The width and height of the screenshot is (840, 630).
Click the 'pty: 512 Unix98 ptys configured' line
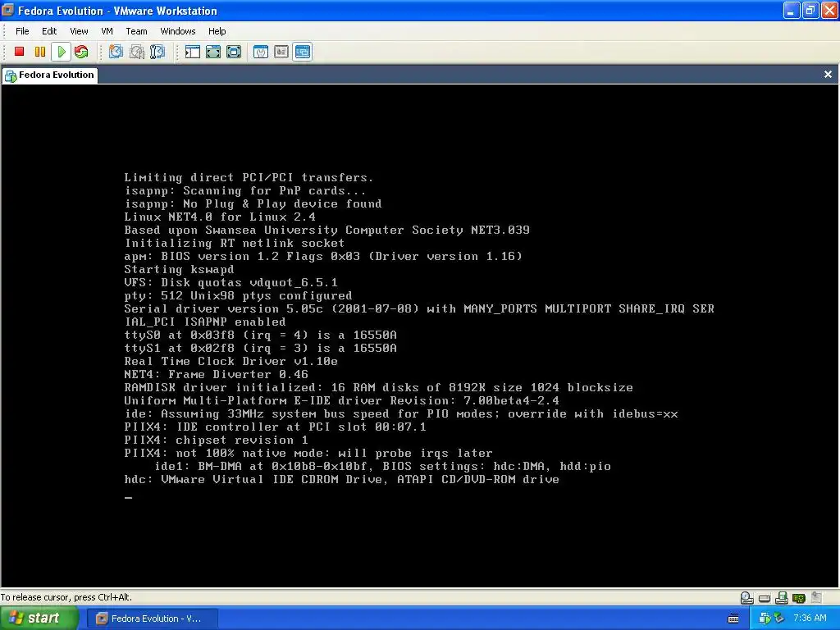coord(239,295)
